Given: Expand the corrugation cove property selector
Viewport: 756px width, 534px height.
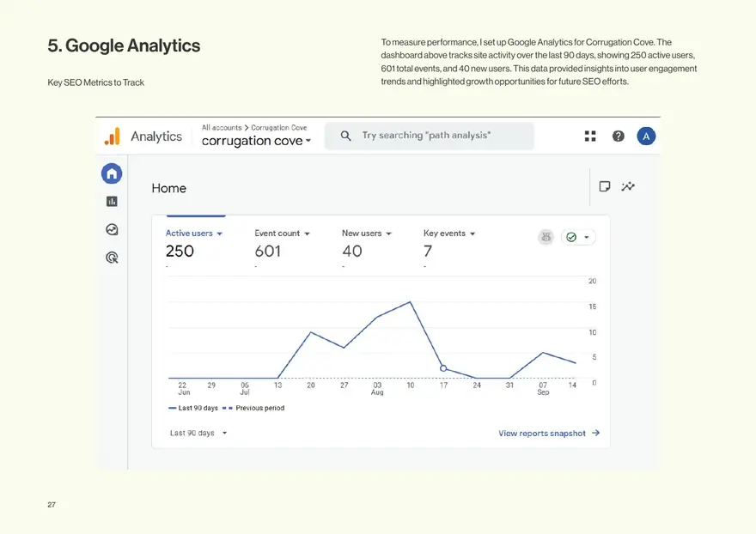Looking at the screenshot, I should point(257,141).
